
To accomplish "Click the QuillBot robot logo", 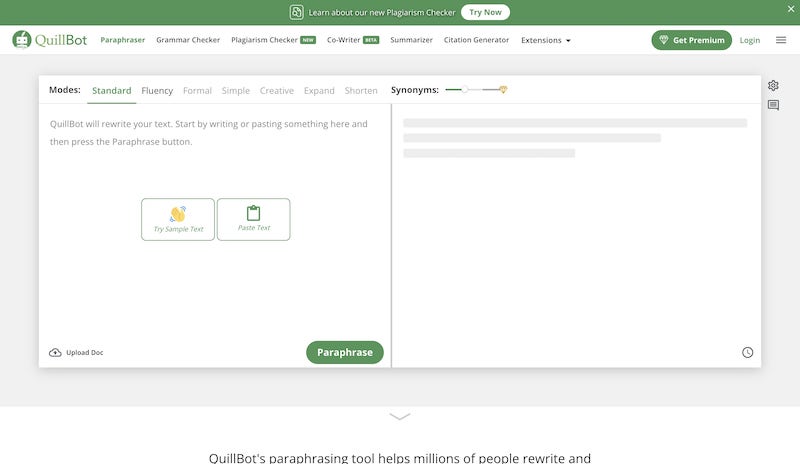I will click(x=22, y=40).
